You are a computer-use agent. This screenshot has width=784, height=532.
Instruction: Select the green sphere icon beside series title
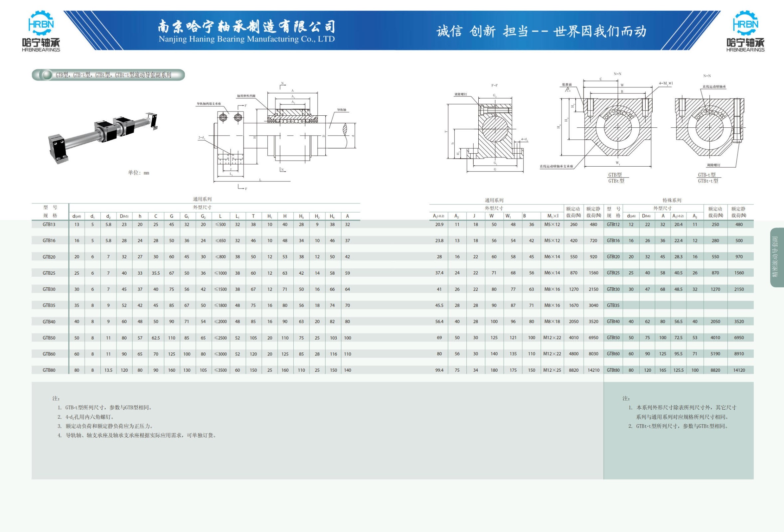click(46, 75)
